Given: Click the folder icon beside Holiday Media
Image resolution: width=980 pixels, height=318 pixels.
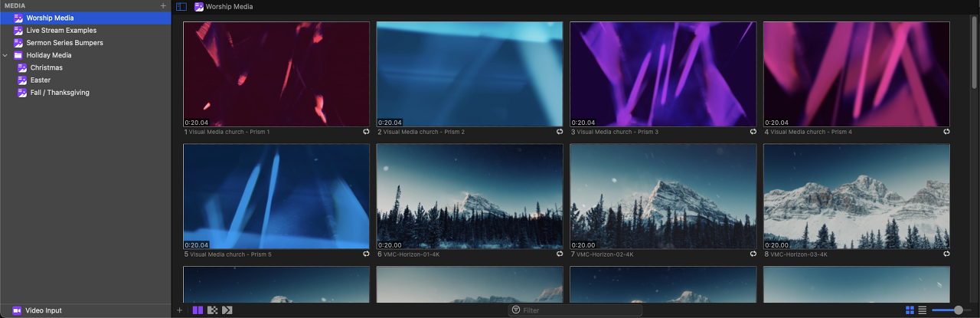Looking at the screenshot, I should click(18, 55).
